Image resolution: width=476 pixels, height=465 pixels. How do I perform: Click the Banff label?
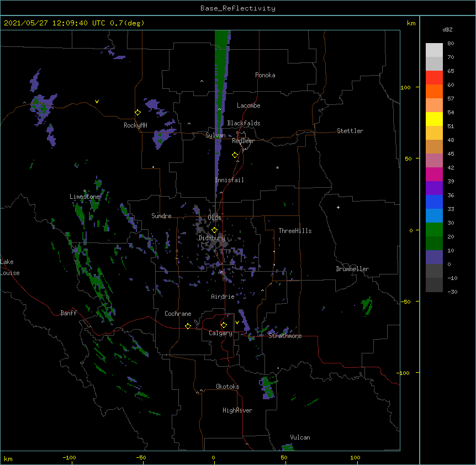pyautogui.click(x=68, y=313)
